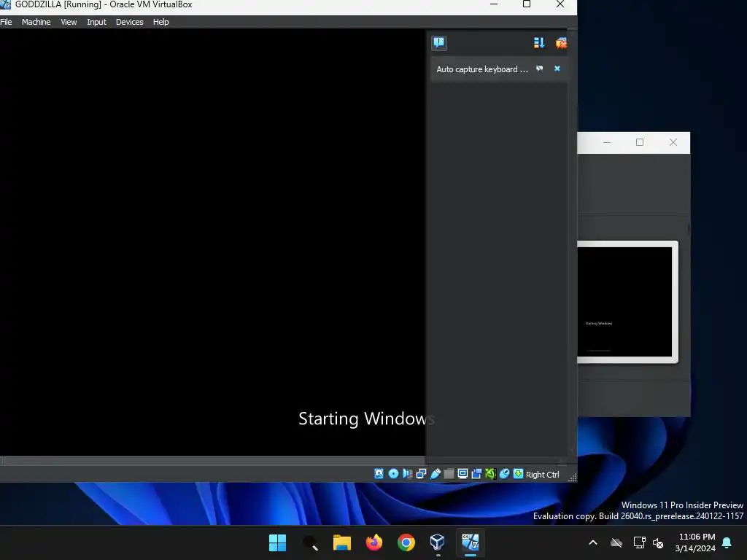
Task: Click the VirtualBox window size grip
Action: pyautogui.click(x=573, y=478)
